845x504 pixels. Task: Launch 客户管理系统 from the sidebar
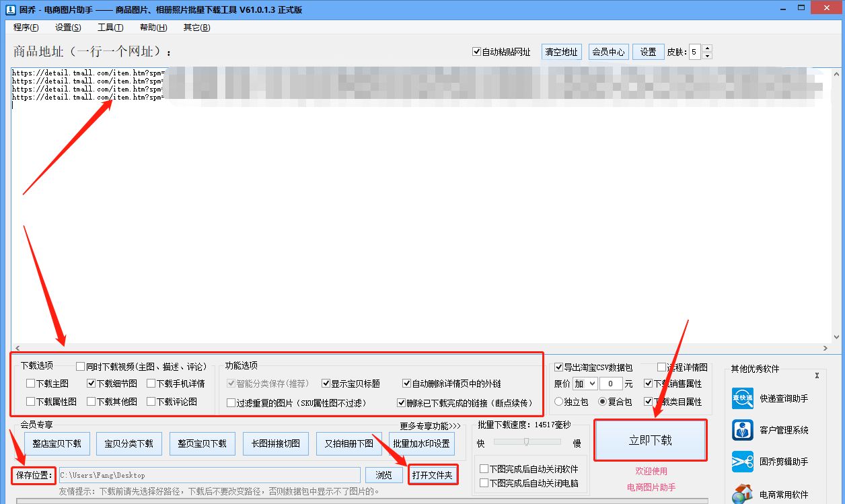(x=742, y=431)
